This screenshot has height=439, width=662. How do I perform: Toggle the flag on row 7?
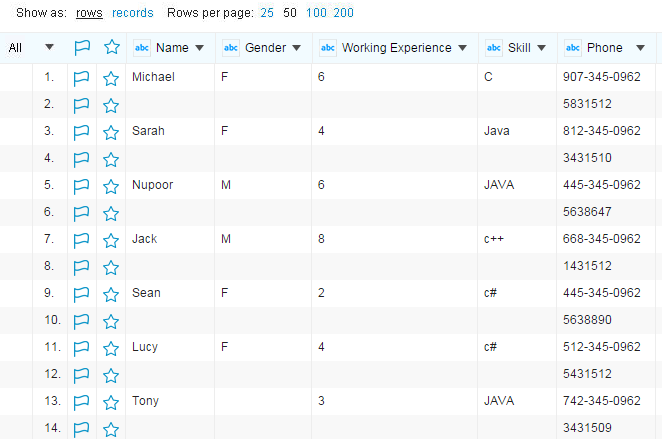point(82,239)
